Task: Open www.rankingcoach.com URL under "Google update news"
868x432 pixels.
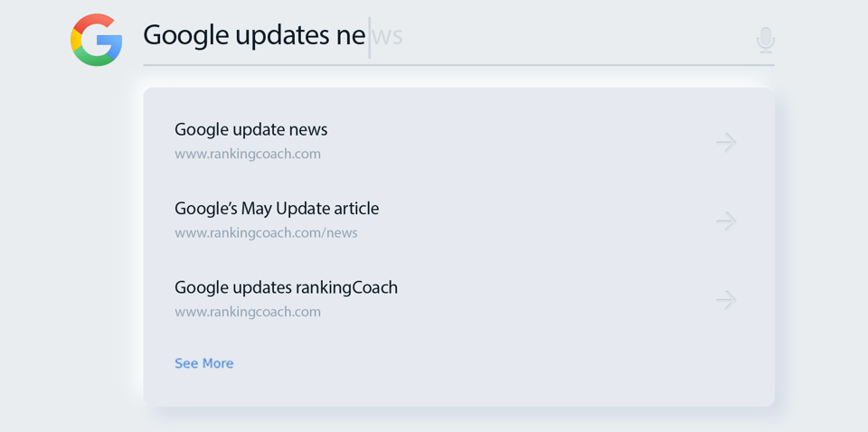Action: point(247,154)
